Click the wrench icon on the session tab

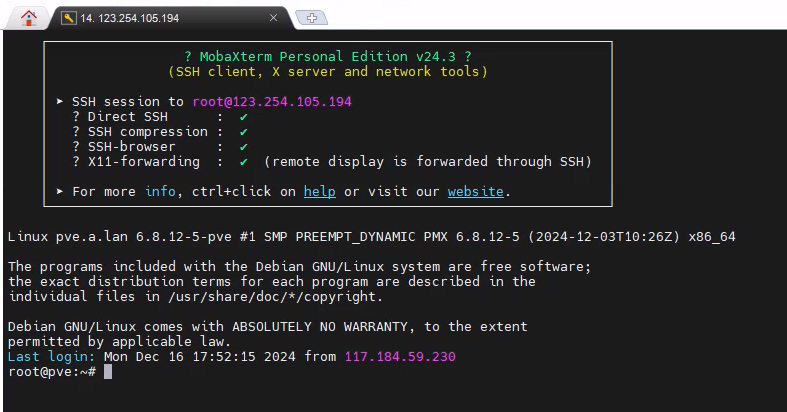tap(68, 18)
